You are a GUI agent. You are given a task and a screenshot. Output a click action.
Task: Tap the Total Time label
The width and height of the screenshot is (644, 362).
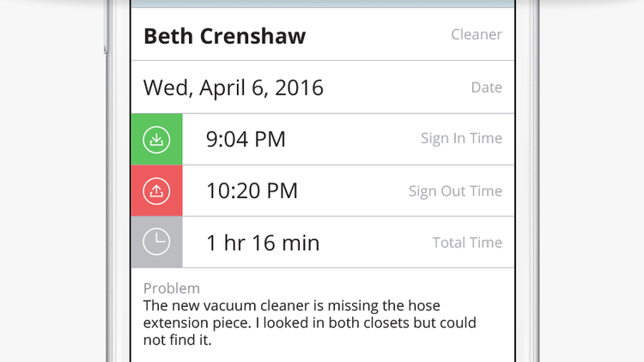(467, 243)
